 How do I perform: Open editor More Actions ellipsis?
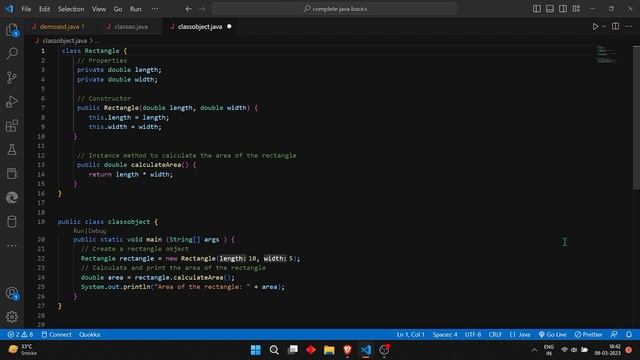point(629,27)
